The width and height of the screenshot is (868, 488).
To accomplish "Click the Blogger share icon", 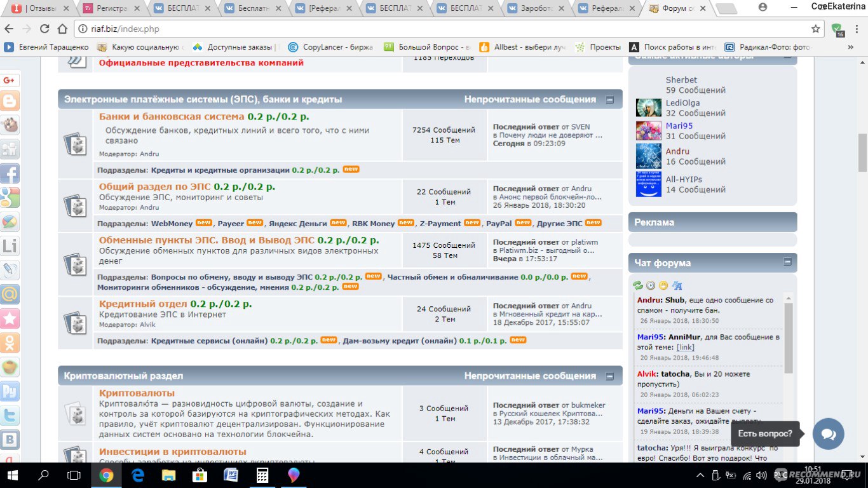I will coord(10,101).
